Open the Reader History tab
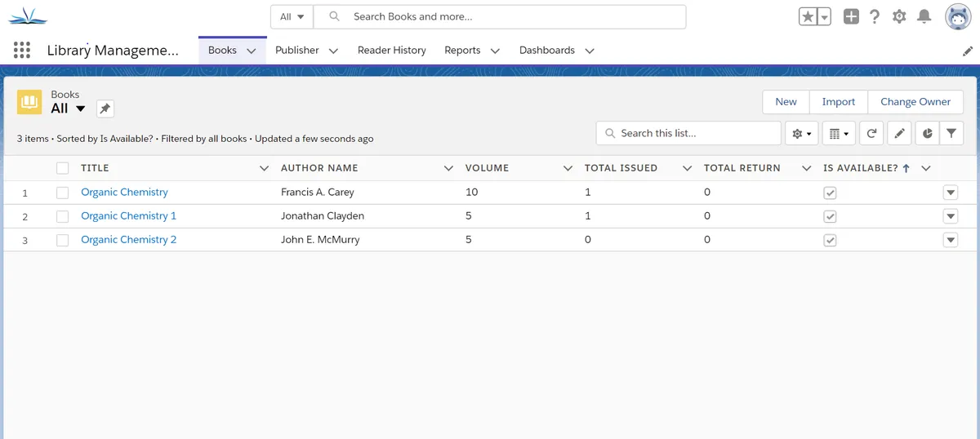This screenshot has width=980, height=439. (x=392, y=51)
